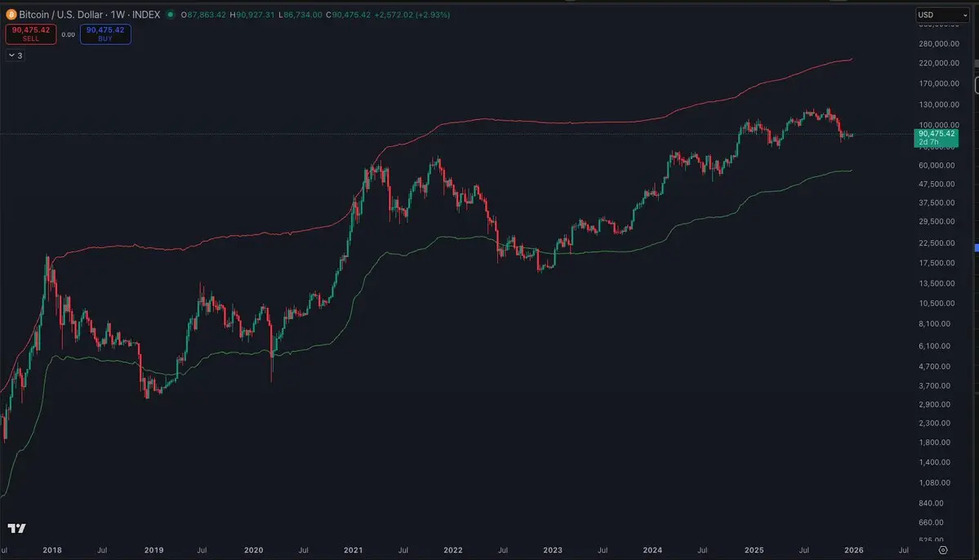This screenshot has width=979, height=560.
Task: Click the low value L86,734.00
Action: 300,15
